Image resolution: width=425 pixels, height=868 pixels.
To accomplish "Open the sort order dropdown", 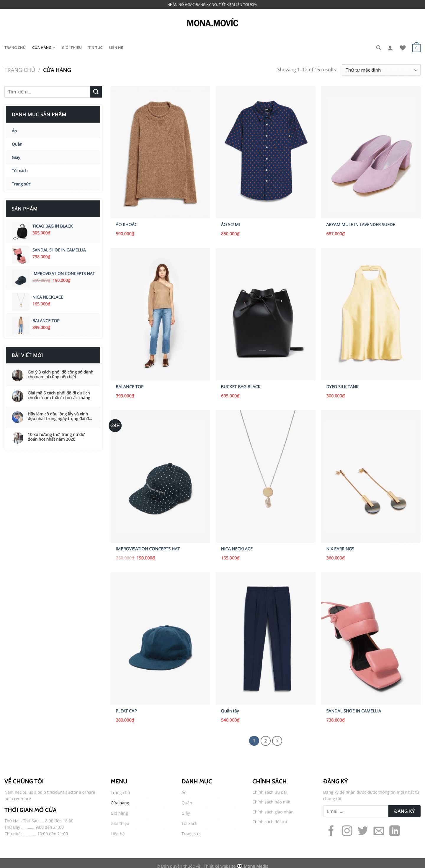I will [381, 70].
